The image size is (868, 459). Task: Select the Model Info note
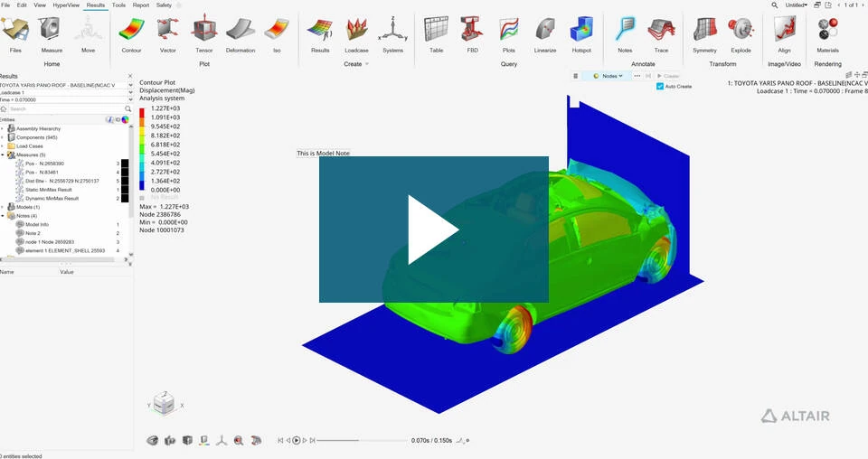tap(37, 224)
